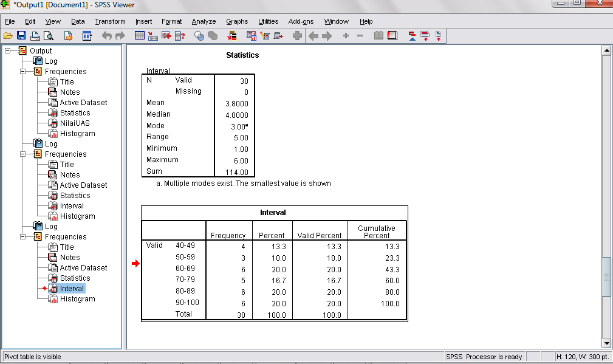Click the vertical scrollbar down arrow

point(606,343)
